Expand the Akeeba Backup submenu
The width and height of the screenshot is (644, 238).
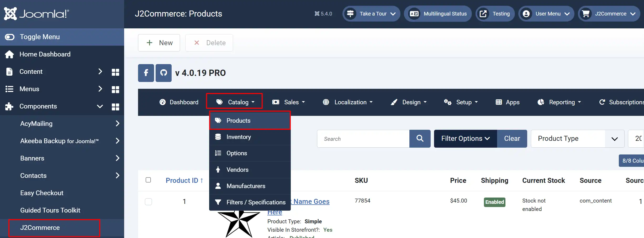click(x=118, y=141)
